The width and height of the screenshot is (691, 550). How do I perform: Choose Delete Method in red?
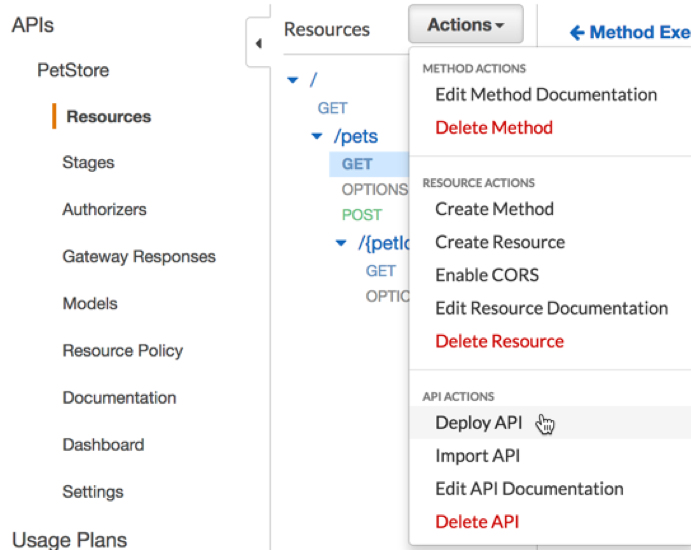tap(493, 128)
